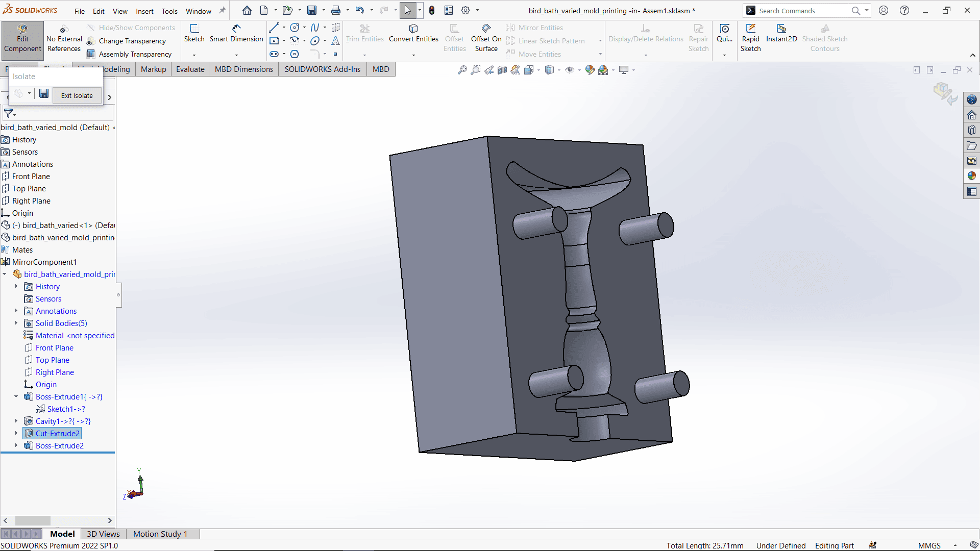980x551 pixels.
Task: Expand the Cavity1 feature
Action: 16,421
